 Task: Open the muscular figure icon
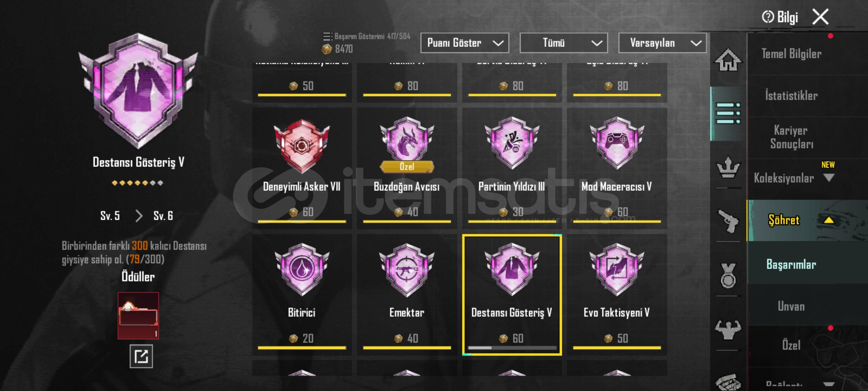tap(728, 329)
